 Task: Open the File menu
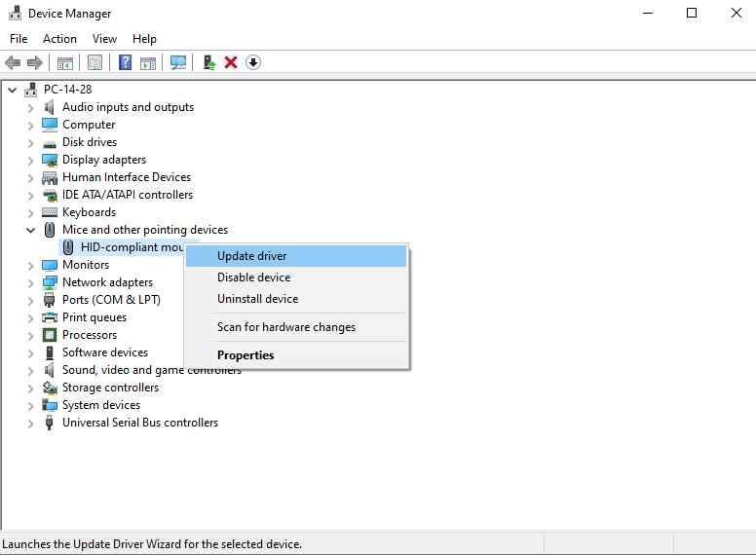tap(19, 39)
